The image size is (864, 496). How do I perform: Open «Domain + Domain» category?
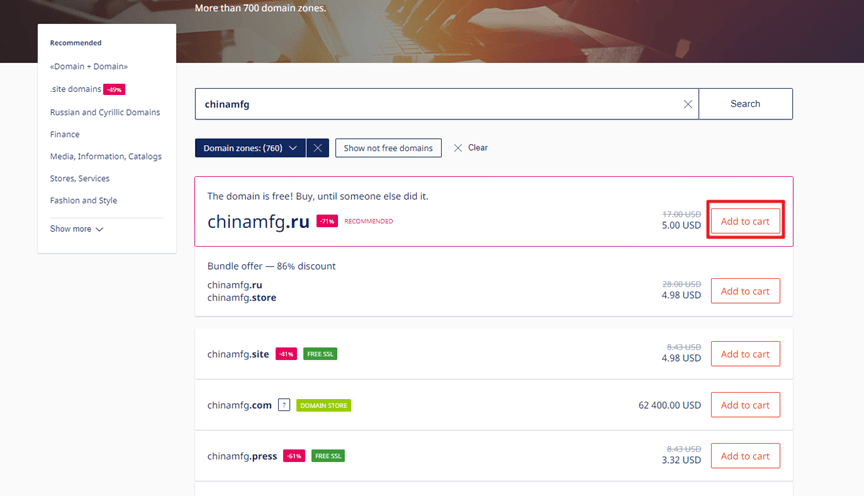[x=89, y=66]
